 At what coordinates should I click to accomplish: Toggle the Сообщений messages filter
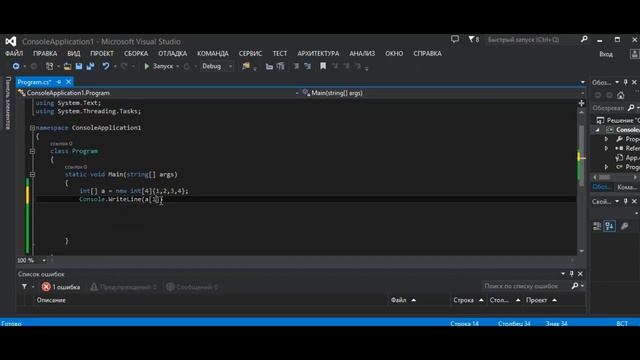(x=192, y=287)
